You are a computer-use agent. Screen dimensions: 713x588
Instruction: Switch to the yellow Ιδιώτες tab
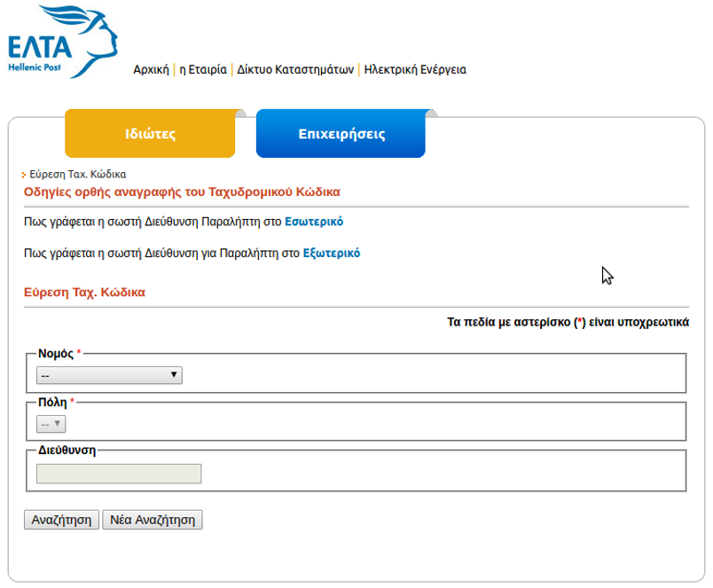(150, 135)
